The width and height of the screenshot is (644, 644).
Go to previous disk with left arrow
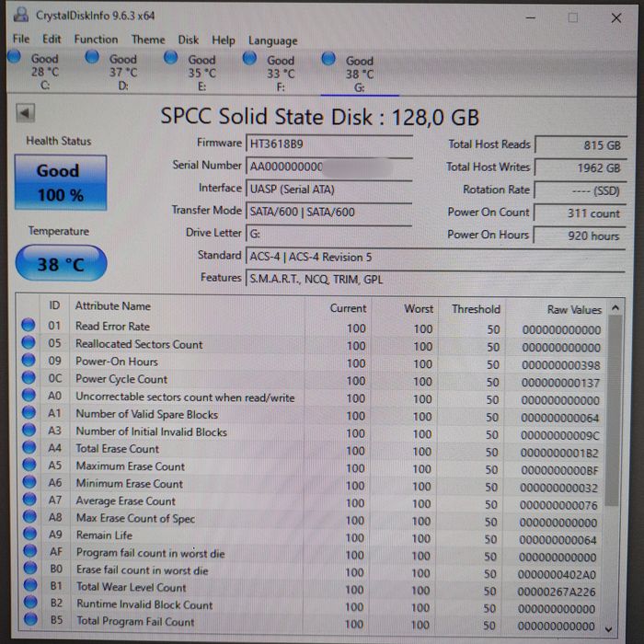point(26,113)
